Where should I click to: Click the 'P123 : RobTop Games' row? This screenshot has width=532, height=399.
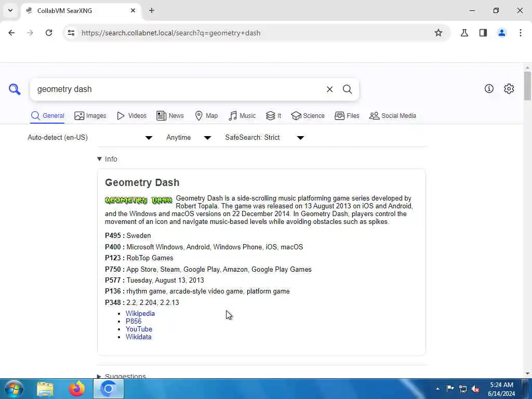pos(139,258)
